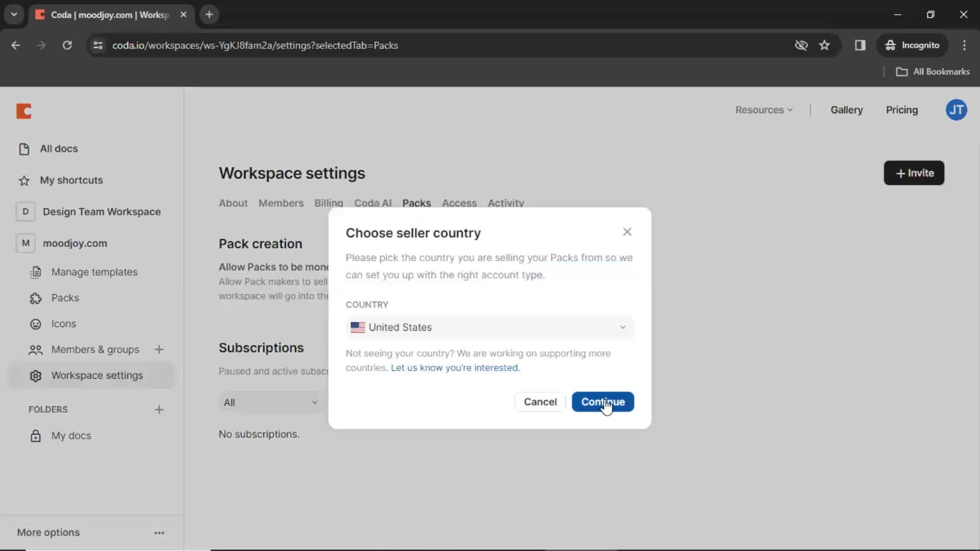Click user profile avatar icon
Image resolution: width=980 pixels, height=551 pixels.
click(957, 110)
